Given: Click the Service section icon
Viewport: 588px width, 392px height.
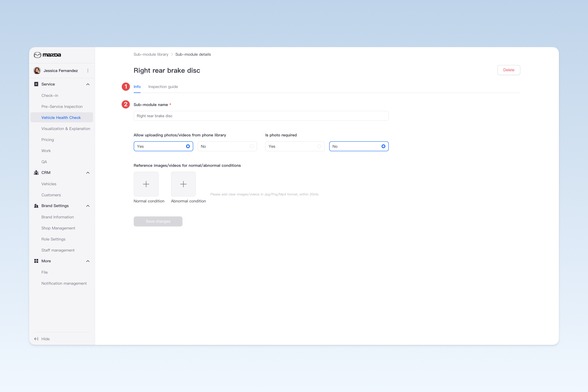Looking at the screenshot, I should (x=36, y=84).
